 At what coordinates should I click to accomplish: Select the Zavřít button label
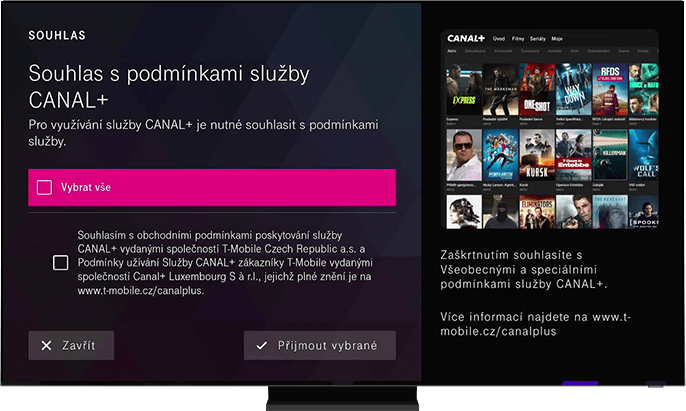click(x=79, y=346)
